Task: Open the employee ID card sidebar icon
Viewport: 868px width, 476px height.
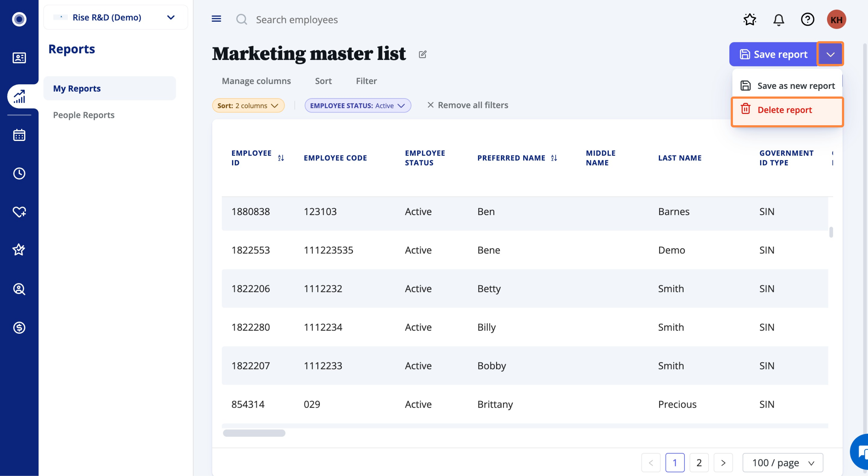Action: point(19,58)
